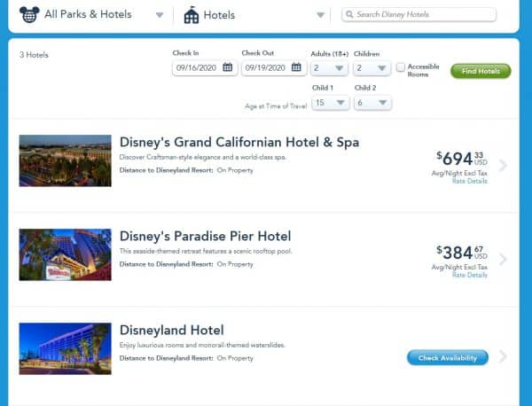Click the Hotels building icon

click(192, 14)
